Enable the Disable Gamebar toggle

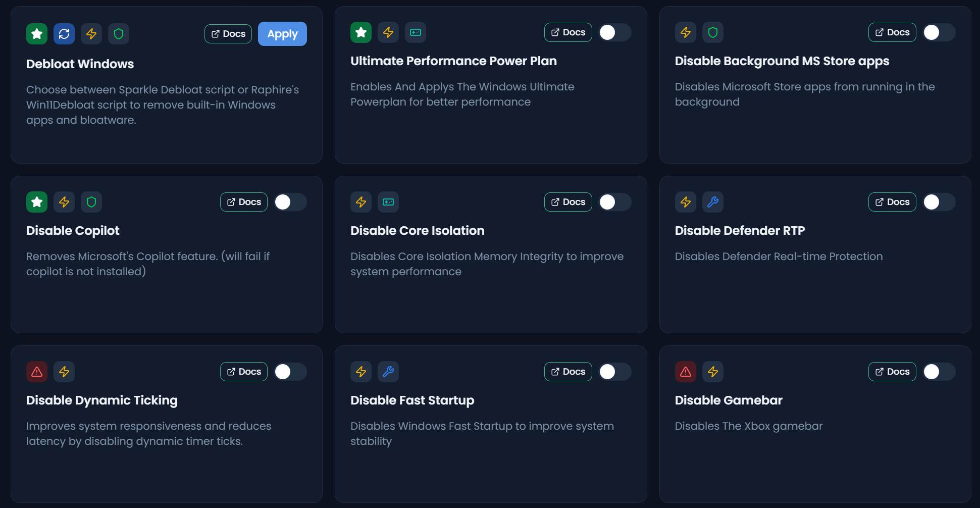[x=939, y=372]
